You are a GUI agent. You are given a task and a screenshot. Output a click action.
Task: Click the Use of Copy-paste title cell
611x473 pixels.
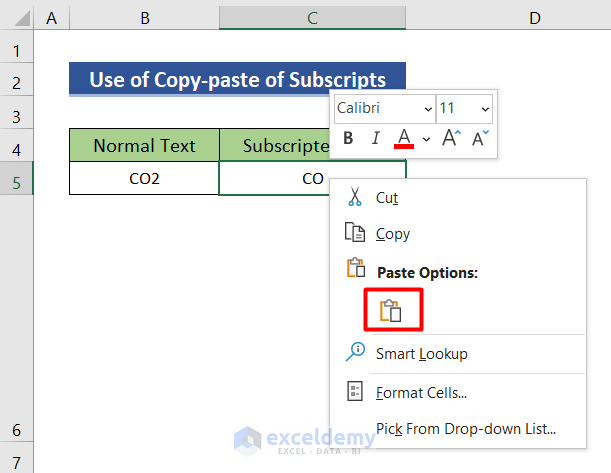click(x=237, y=79)
